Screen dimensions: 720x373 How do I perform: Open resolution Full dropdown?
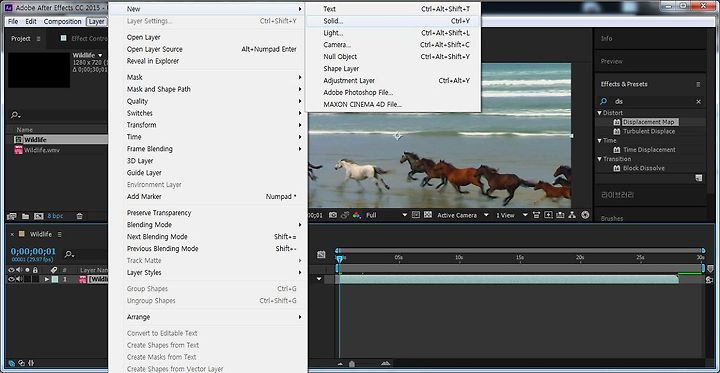tap(386, 215)
